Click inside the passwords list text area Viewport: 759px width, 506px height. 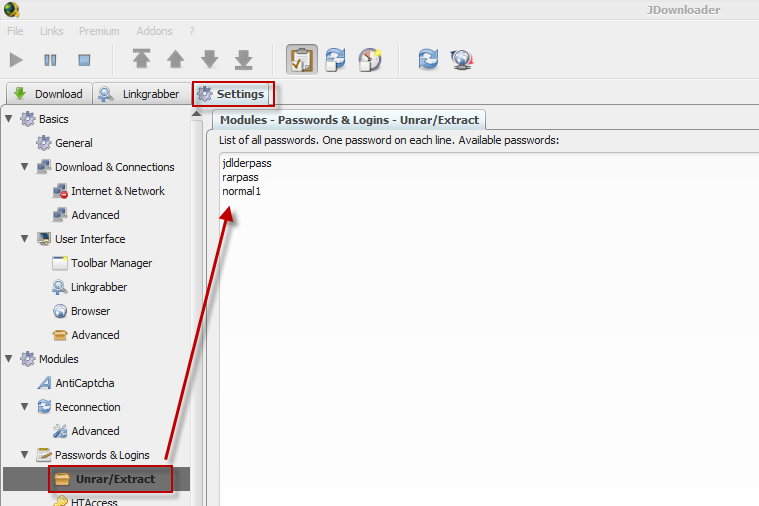[x=489, y=329]
